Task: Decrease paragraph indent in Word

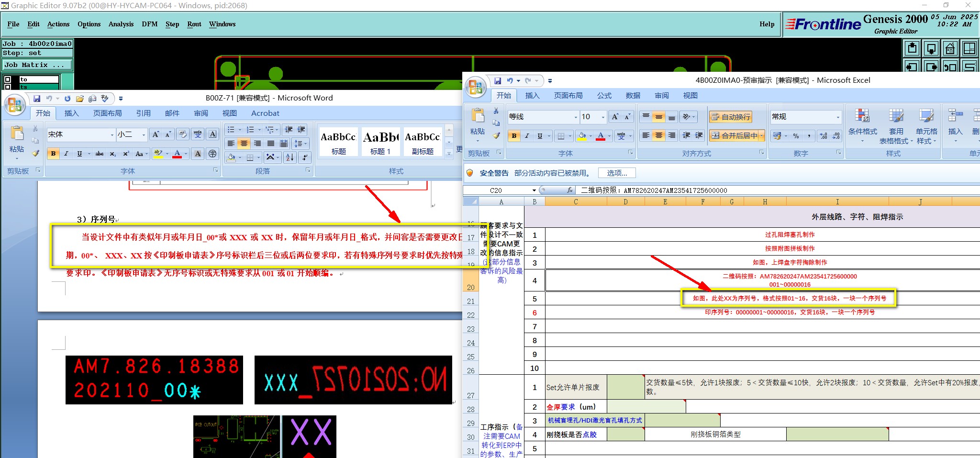Action: tap(289, 130)
